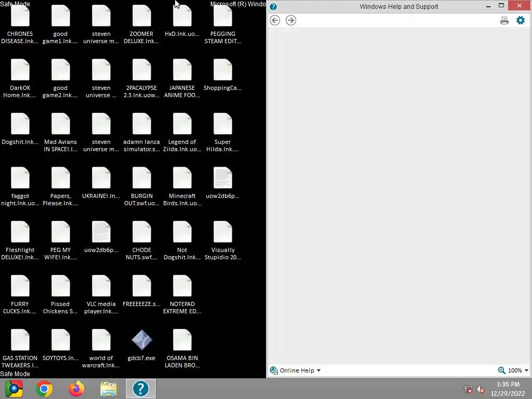Launch Google Chrome from the taskbar

[44, 389]
